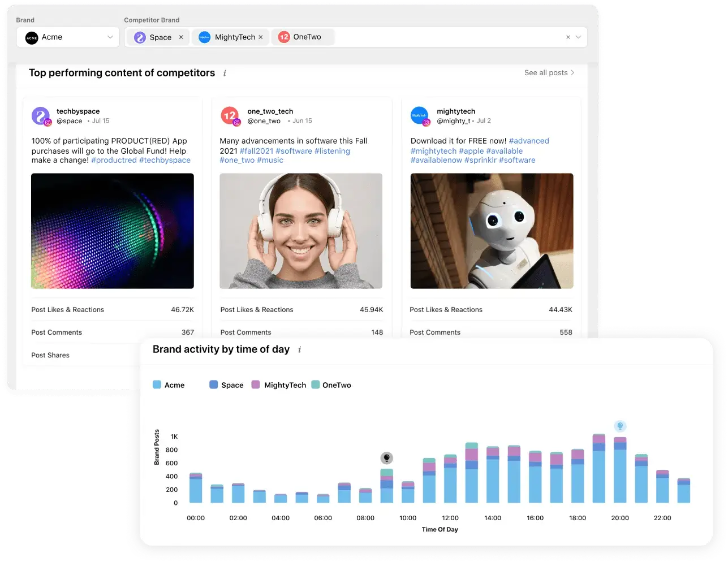Image resolution: width=728 pixels, height=562 pixels.
Task: Open the info tooltip beside Top performing content
Action: 224,73
